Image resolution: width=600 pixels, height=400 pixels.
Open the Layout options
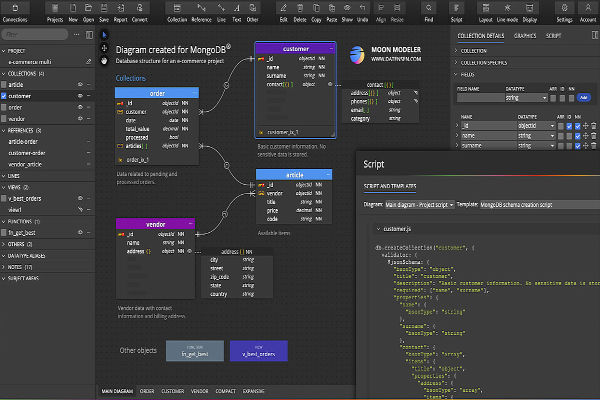[x=486, y=13]
